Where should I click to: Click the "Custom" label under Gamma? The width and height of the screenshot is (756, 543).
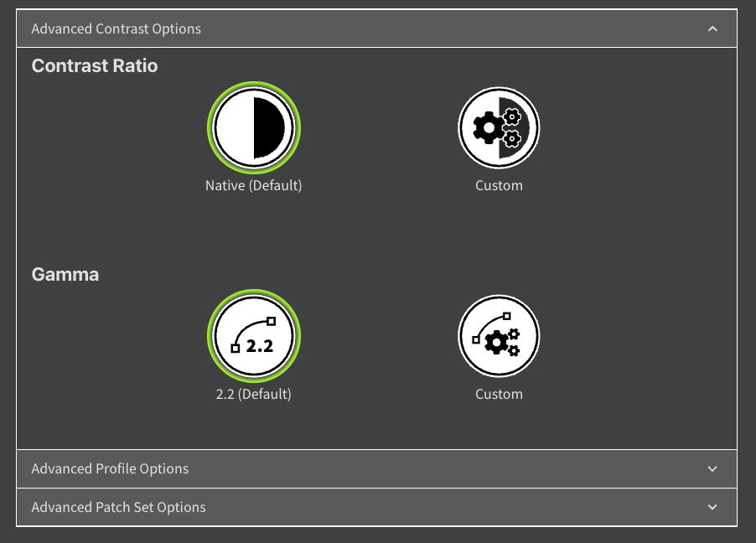(x=499, y=394)
